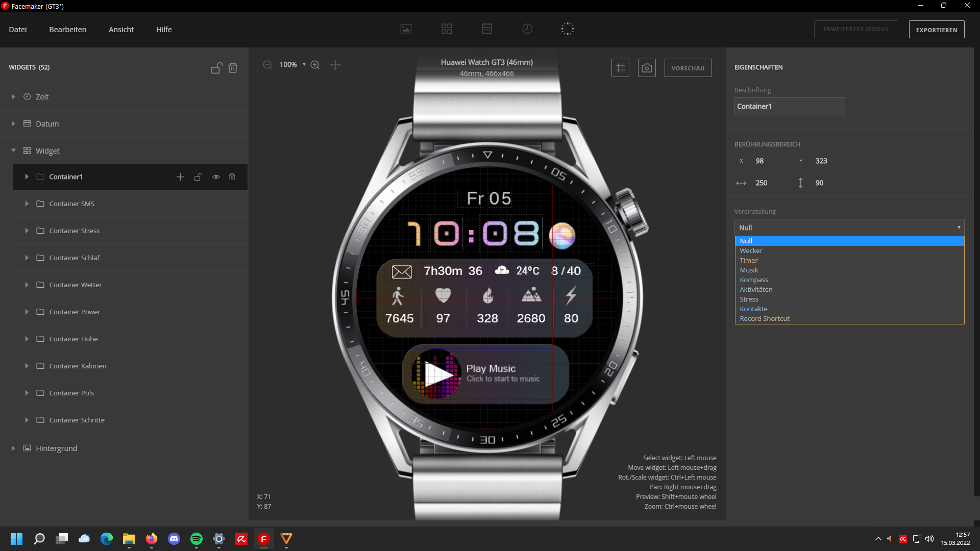Click the pan/move crosshair tool
980x551 pixels.
pos(335,65)
